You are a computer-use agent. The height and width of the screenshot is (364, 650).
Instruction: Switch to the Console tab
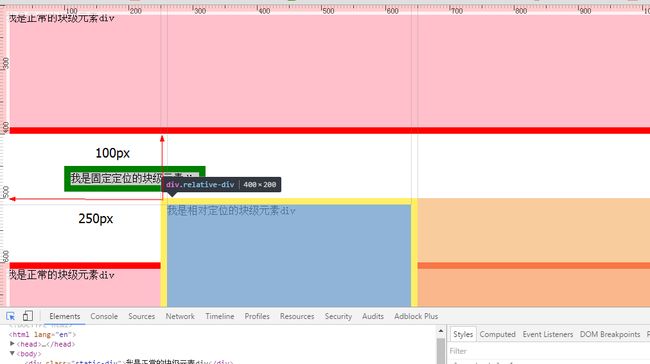pos(104,316)
